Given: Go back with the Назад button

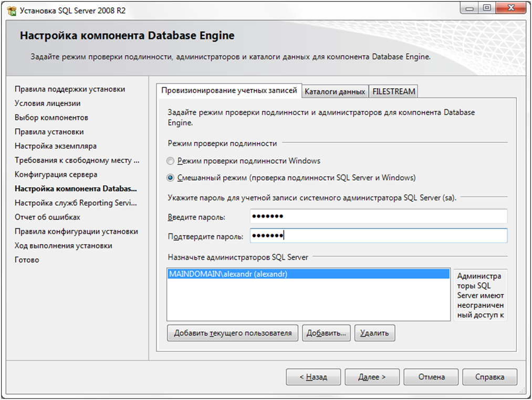Looking at the screenshot, I should click(x=313, y=377).
